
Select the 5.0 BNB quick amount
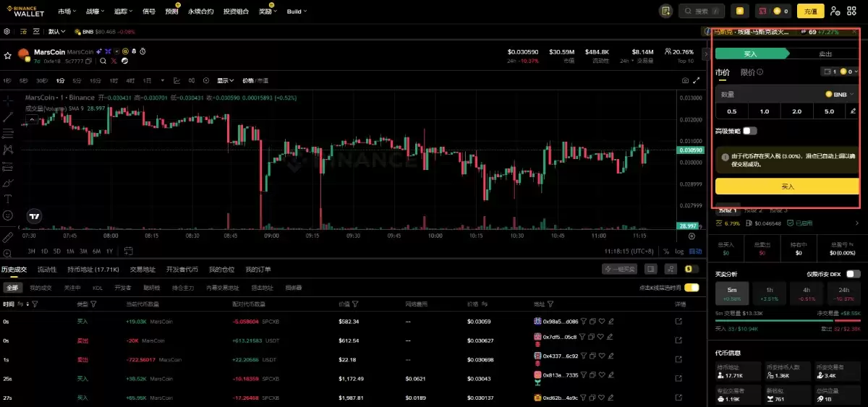pyautogui.click(x=829, y=111)
